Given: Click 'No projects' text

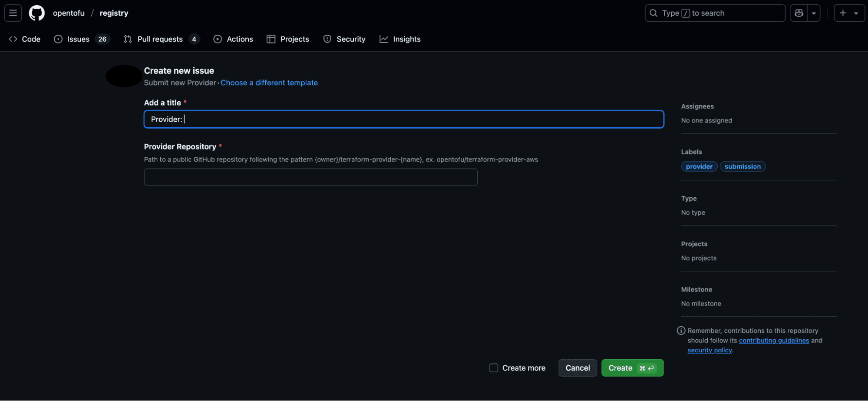Looking at the screenshot, I should click(699, 258).
